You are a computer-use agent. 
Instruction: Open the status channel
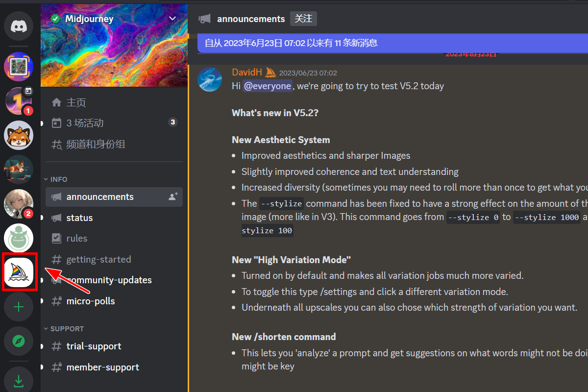pyautogui.click(x=114, y=218)
